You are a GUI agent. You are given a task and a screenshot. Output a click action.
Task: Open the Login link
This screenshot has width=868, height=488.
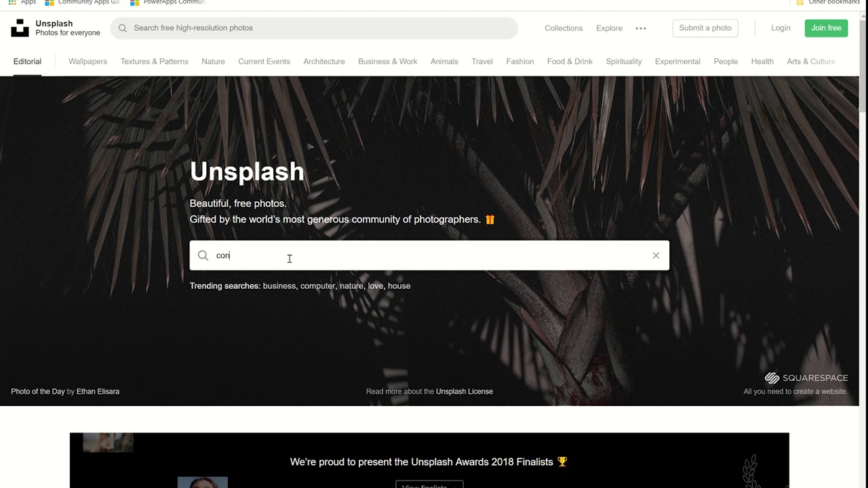click(x=781, y=28)
